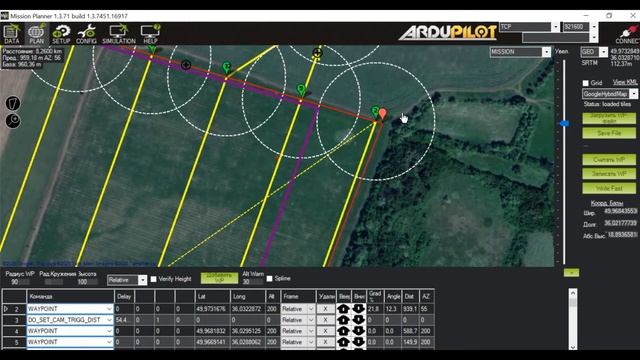Enable the Spline checkbox
The height and width of the screenshot is (360, 640).
[x=269, y=279]
